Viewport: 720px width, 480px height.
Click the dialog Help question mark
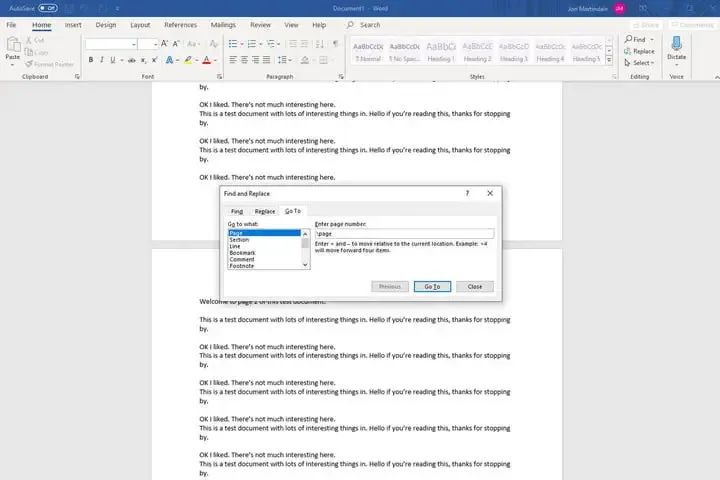click(x=467, y=193)
